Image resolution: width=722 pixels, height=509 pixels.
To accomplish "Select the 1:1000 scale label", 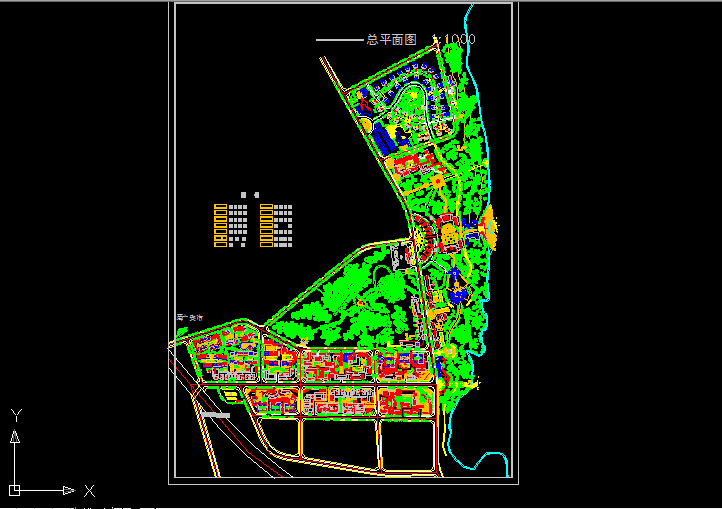I will 454,39.
